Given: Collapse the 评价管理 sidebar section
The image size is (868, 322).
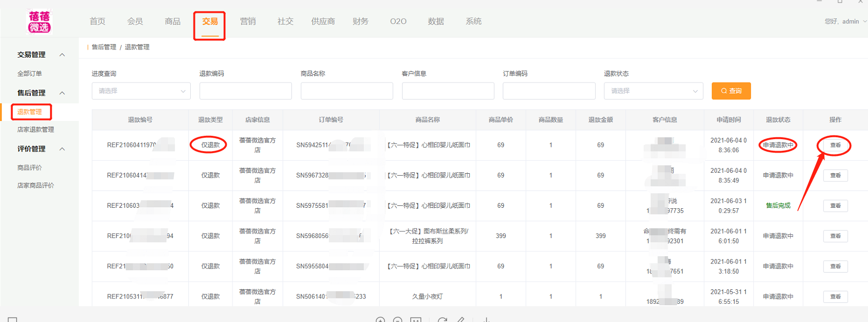Looking at the screenshot, I should (x=62, y=149).
